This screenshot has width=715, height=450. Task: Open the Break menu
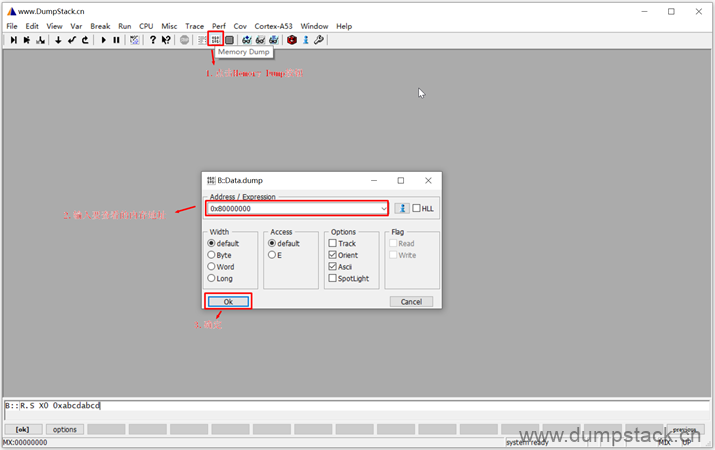pyautogui.click(x=100, y=26)
